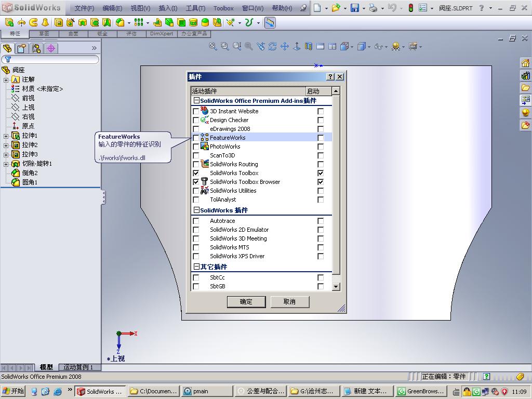Click the Internet Explorer quick launch icon

(x=58, y=391)
